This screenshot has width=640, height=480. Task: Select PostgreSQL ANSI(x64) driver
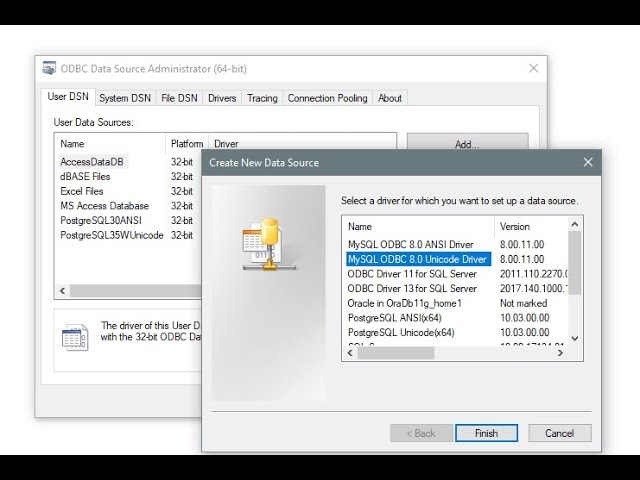click(x=395, y=318)
